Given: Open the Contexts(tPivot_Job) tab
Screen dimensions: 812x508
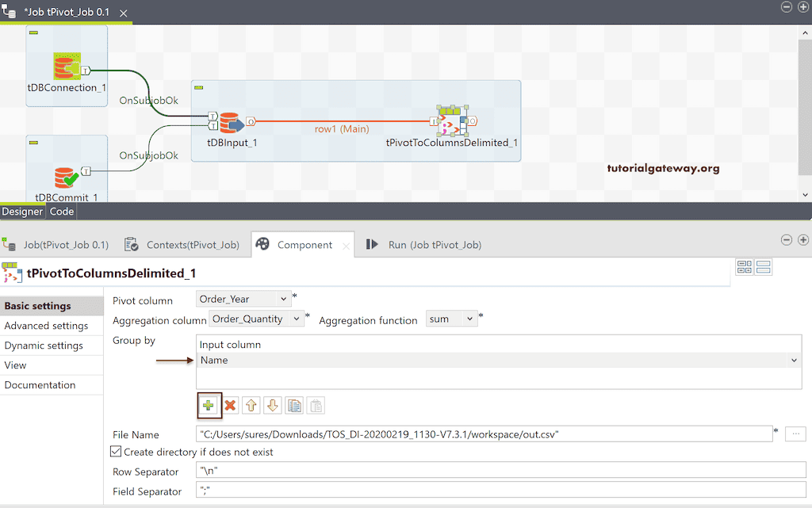Looking at the screenshot, I should tap(183, 245).
